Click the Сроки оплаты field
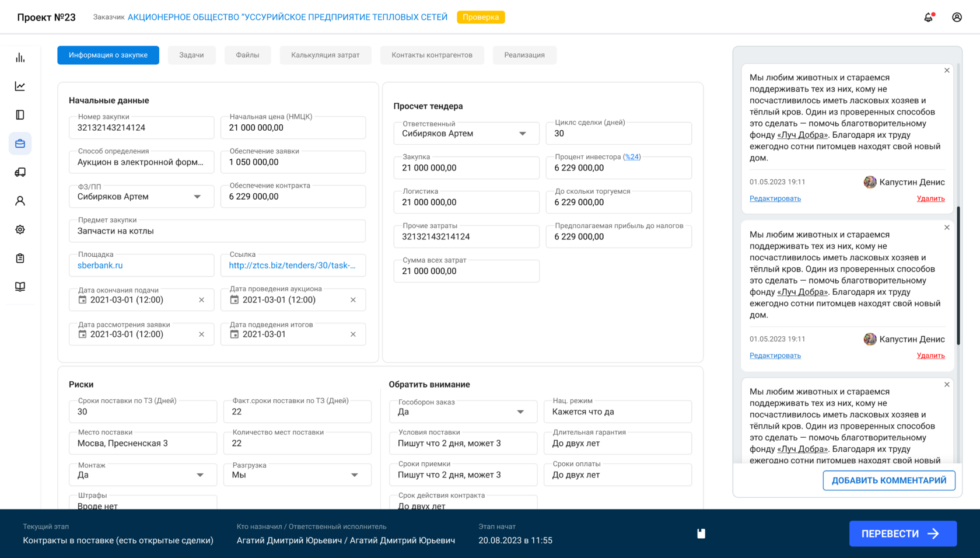The width and height of the screenshot is (980, 558). [618, 475]
